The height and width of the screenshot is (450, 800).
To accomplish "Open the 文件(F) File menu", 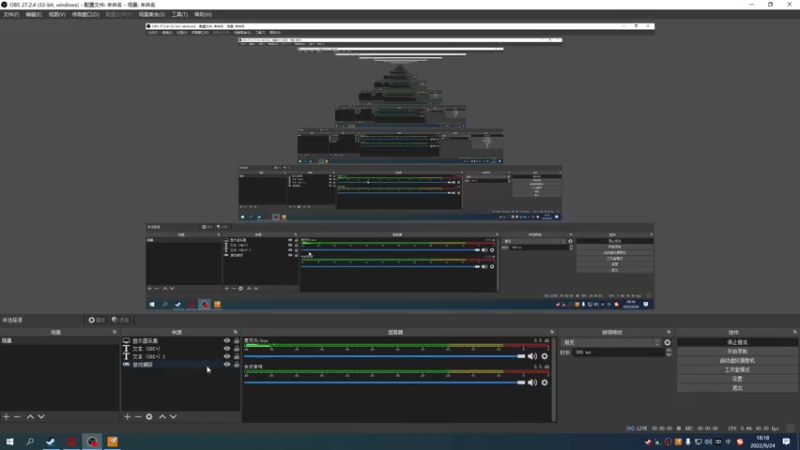I will tap(11, 14).
